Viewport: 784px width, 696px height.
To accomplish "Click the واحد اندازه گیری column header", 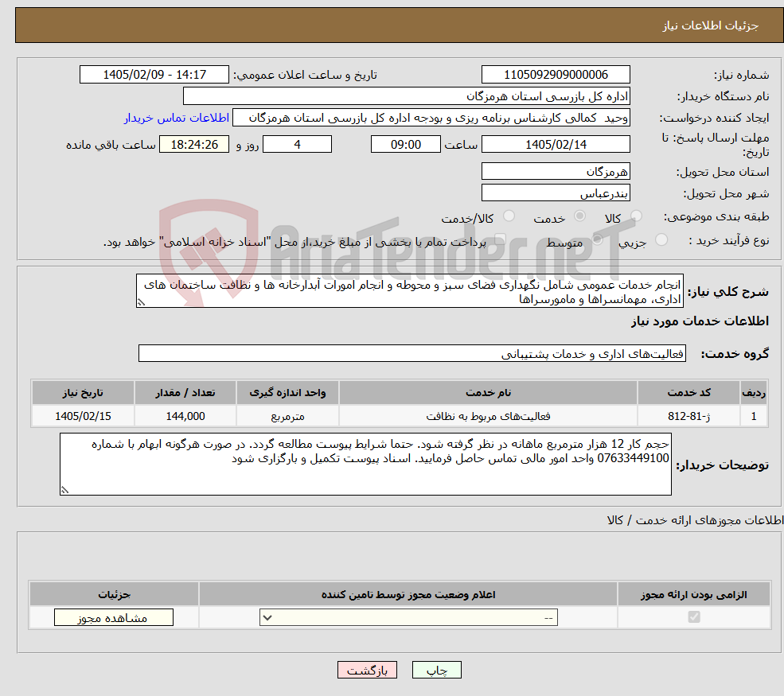I will pyautogui.click(x=287, y=393).
